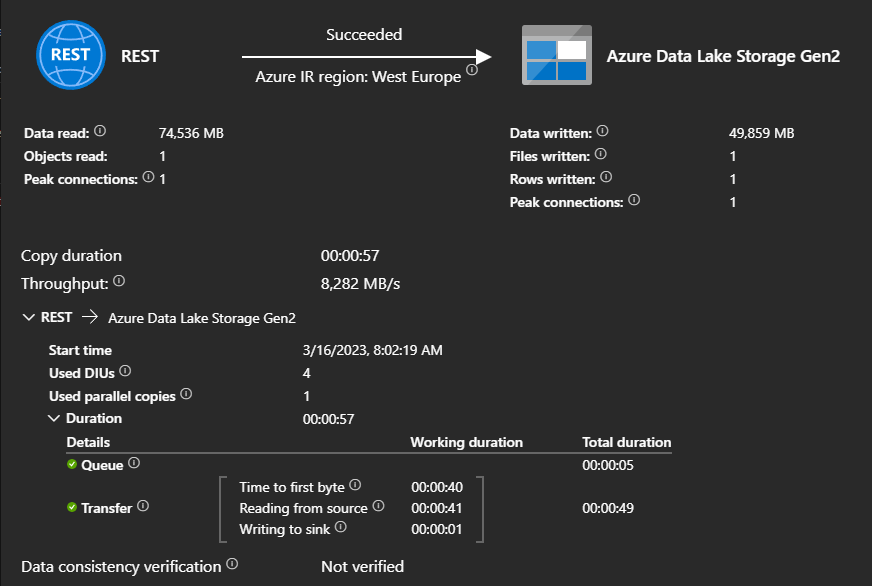Click info icon beside Rows written
Viewport: 872px width, 586px height.
pos(606,177)
